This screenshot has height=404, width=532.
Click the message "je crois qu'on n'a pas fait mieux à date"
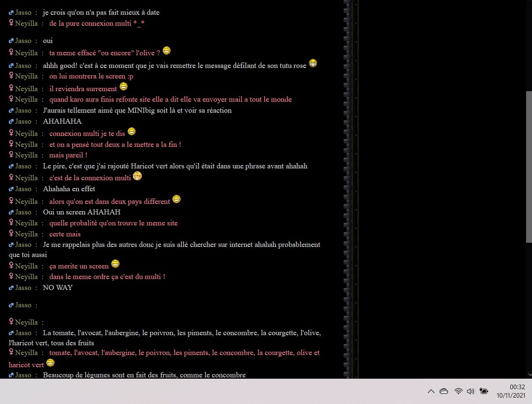(101, 13)
